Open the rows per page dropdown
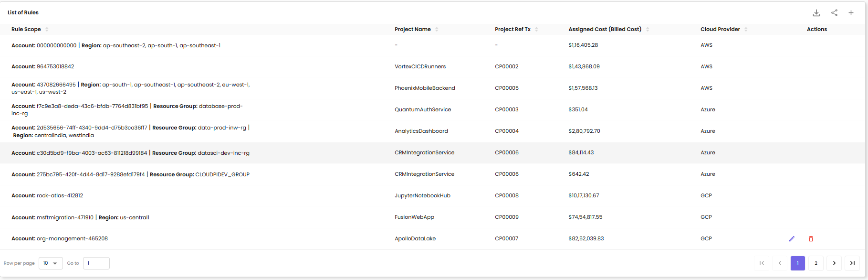Screen dimensions: 868x280 point(51,263)
